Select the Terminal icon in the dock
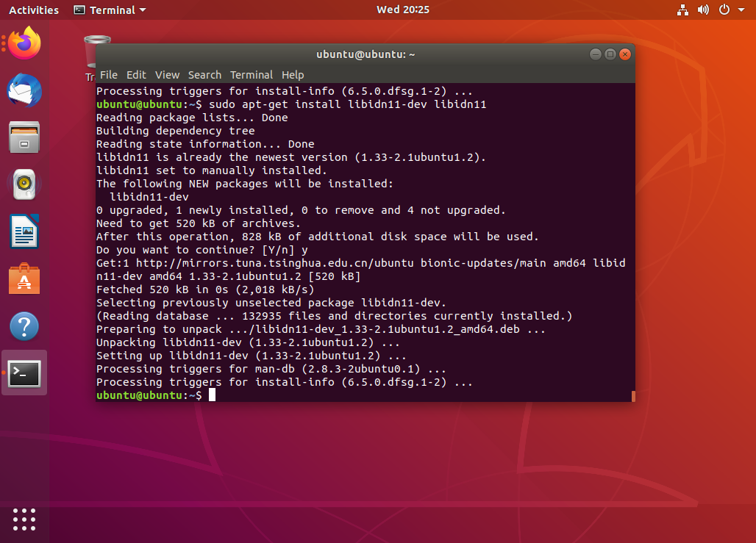The width and height of the screenshot is (756, 543). pos(24,373)
